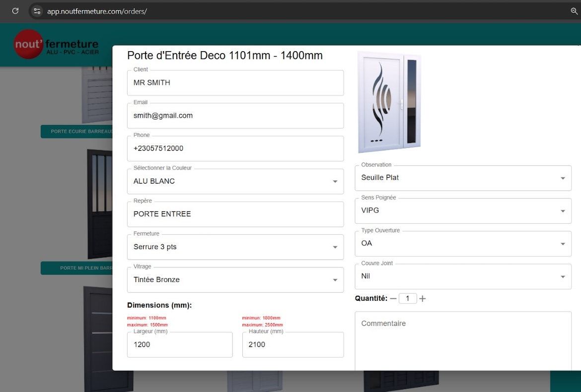Viewport: 581px width, 392px height.
Task: Click the Commentaire text area
Action: [x=463, y=340]
